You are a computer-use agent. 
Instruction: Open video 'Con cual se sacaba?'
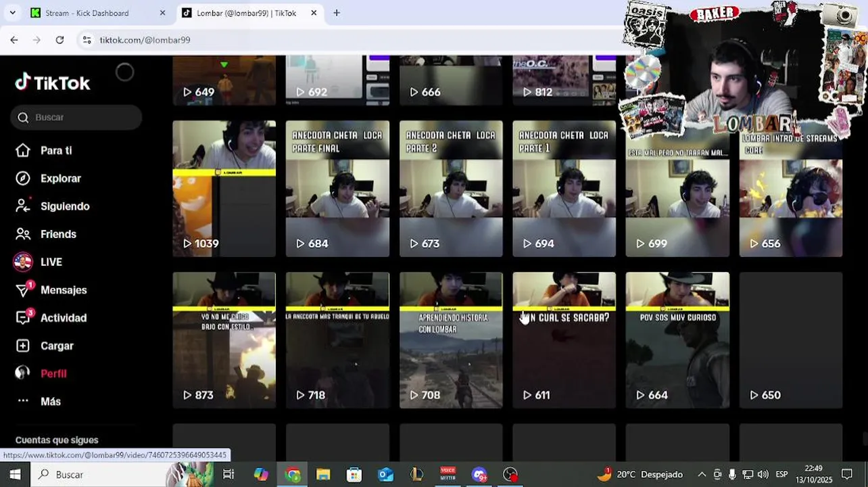tap(564, 340)
